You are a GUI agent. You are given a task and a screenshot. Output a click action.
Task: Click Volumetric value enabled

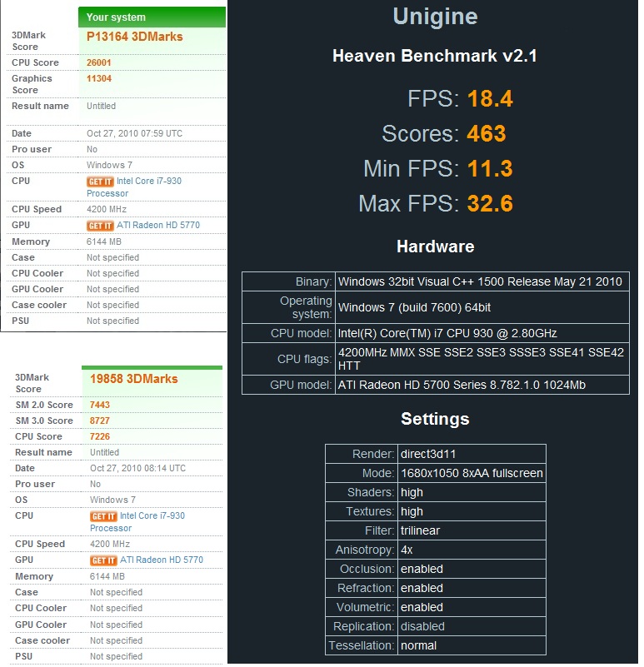tap(472, 607)
